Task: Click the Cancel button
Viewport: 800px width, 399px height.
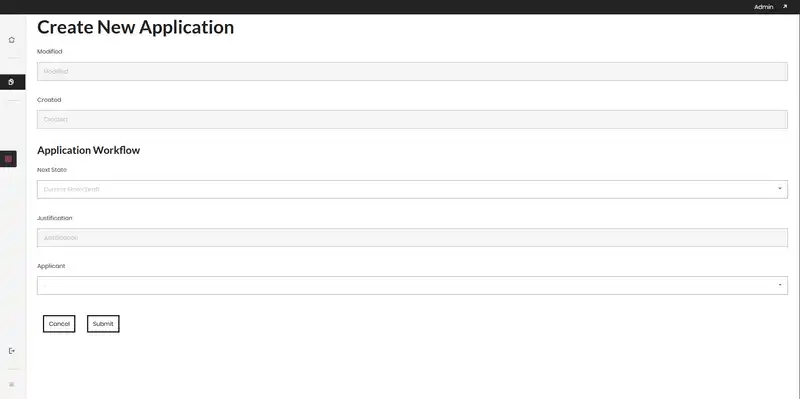Action: 59,323
